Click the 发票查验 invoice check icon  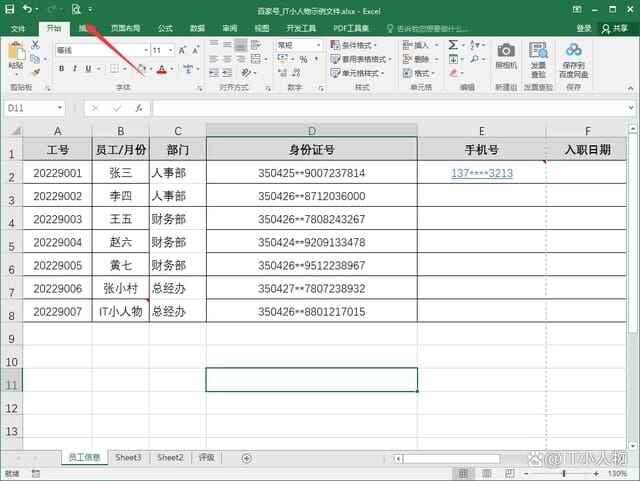click(x=537, y=55)
